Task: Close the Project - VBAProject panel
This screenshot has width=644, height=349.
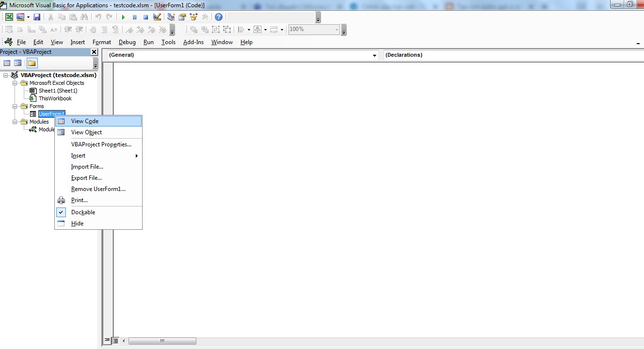Action: pos(94,52)
